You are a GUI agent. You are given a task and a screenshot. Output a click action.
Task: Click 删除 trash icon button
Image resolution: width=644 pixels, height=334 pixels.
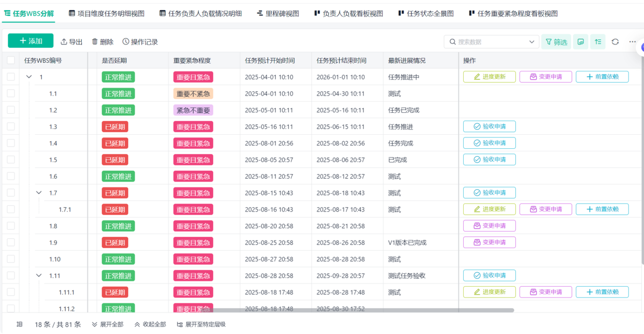[x=103, y=42]
